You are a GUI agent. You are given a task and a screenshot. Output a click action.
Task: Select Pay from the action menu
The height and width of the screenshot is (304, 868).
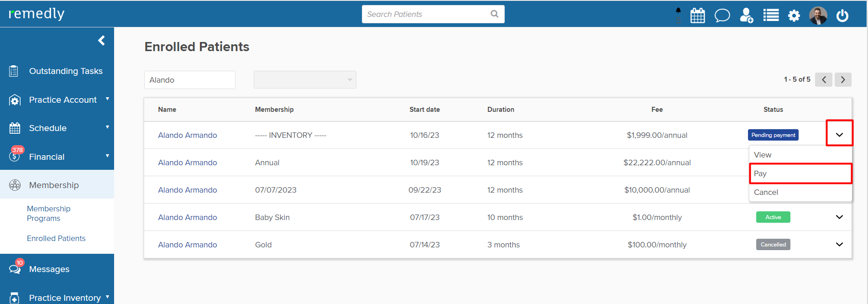(x=800, y=173)
